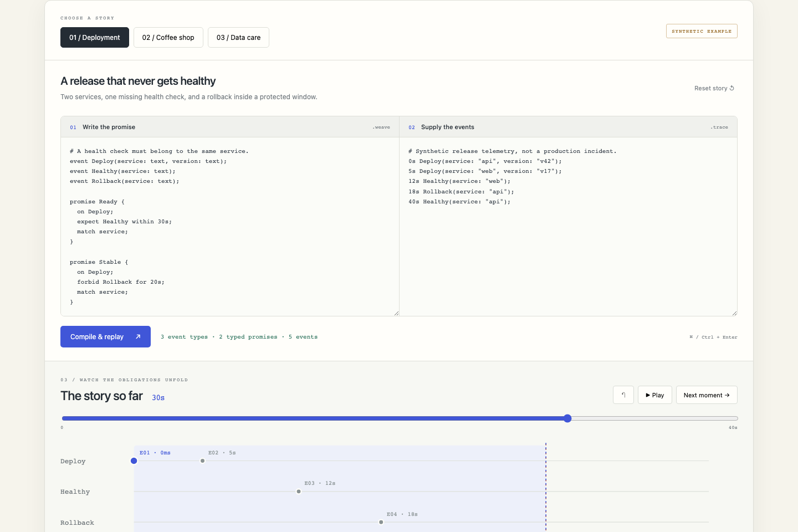798x532 pixels.
Task: Click the "promise Ready {" code line
Action: click(x=97, y=202)
